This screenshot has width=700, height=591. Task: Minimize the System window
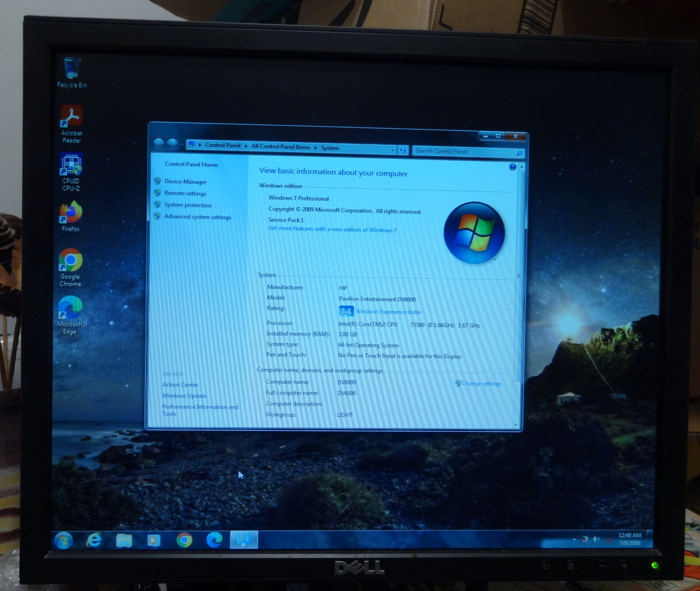pyautogui.click(x=485, y=136)
